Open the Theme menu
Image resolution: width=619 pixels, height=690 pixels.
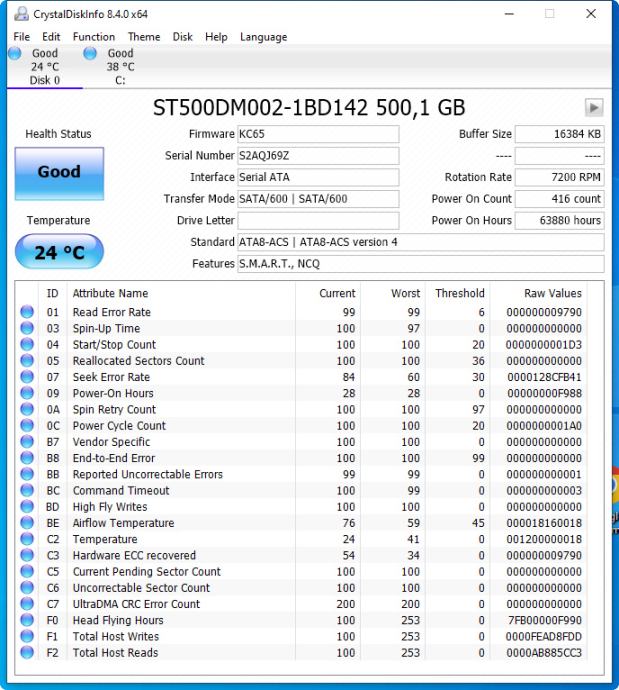coord(144,37)
